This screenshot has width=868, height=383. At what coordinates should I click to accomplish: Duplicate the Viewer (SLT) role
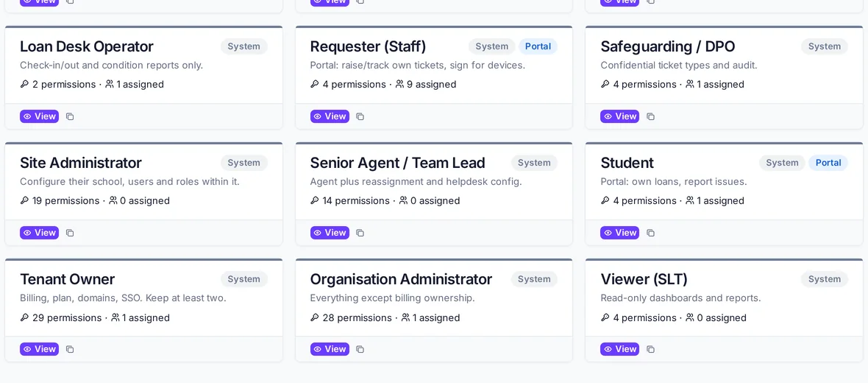[x=650, y=349]
